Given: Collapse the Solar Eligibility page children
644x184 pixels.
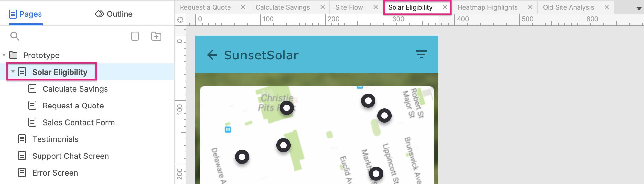Looking at the screenshot, I should [x=13, y=72].
